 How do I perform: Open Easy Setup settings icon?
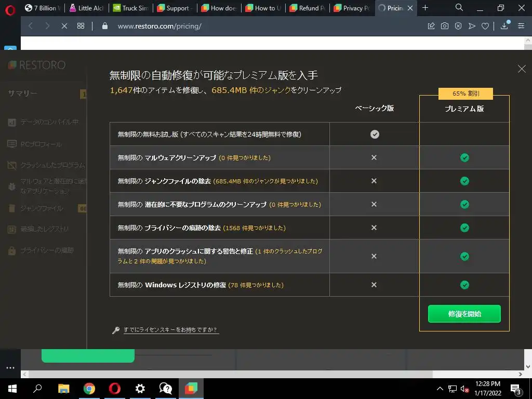521,26
